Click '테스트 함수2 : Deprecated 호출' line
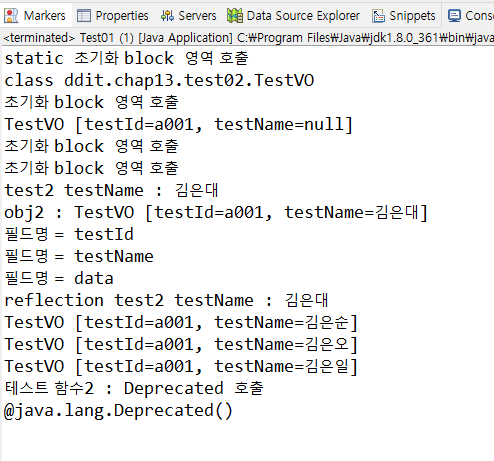Viewport: 494px width, 461px height. point(134,388)
